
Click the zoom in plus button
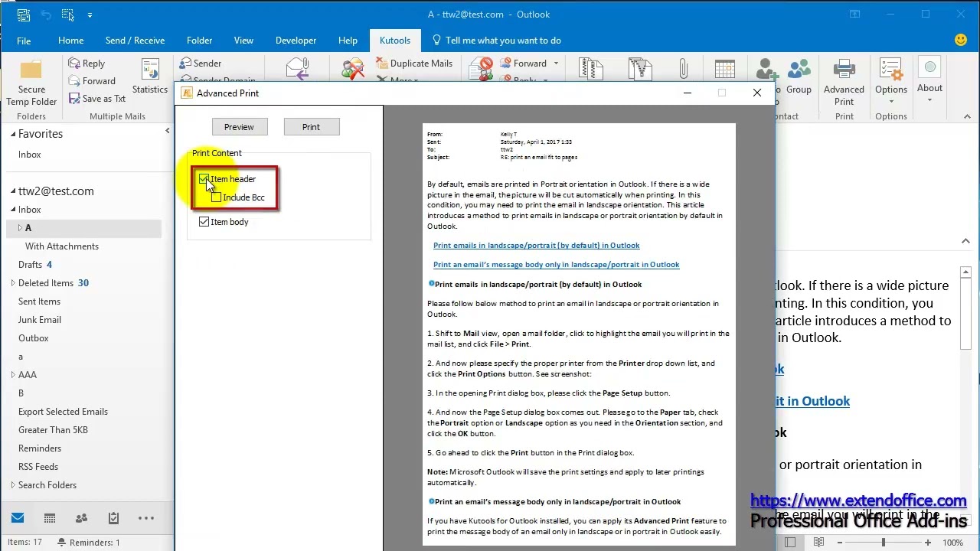click(929, 543)
